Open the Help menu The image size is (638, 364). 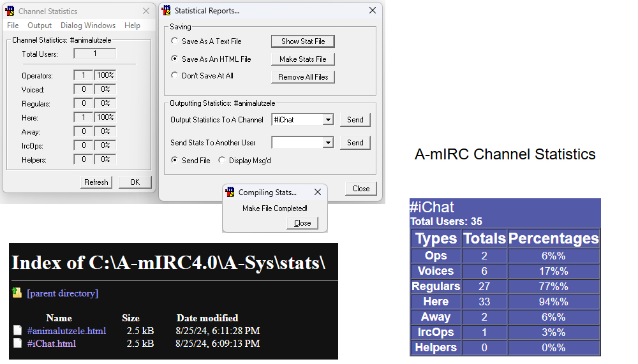(132, 25)
